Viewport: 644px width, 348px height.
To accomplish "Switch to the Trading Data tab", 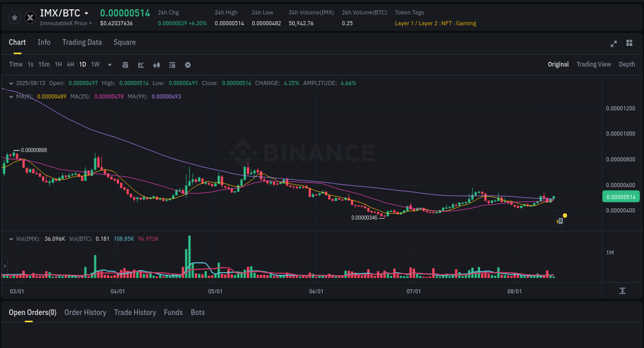I will click(82, 42).
